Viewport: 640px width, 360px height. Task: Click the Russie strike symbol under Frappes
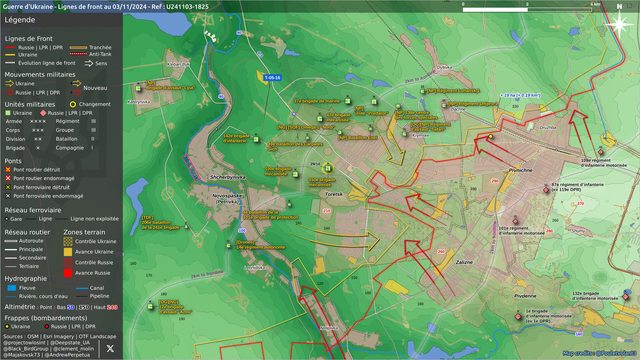(47, 327)
